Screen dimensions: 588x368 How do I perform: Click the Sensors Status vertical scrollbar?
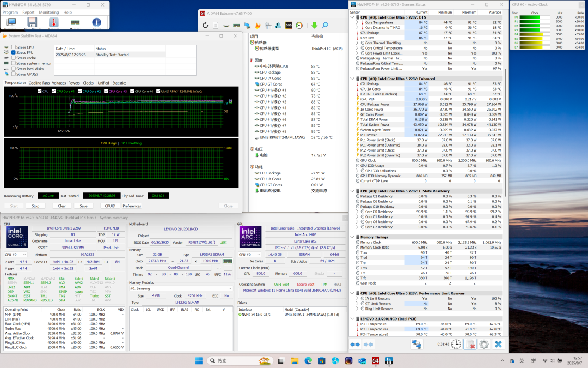505,131
